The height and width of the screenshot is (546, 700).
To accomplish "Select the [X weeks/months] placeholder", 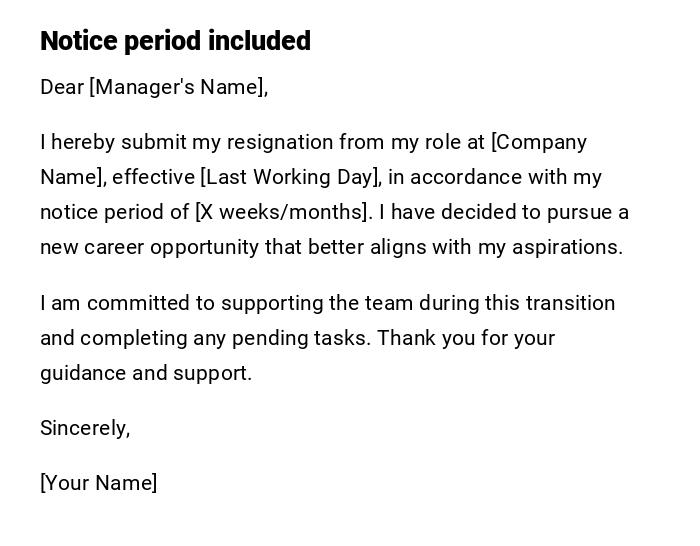I will click(283, 212).
